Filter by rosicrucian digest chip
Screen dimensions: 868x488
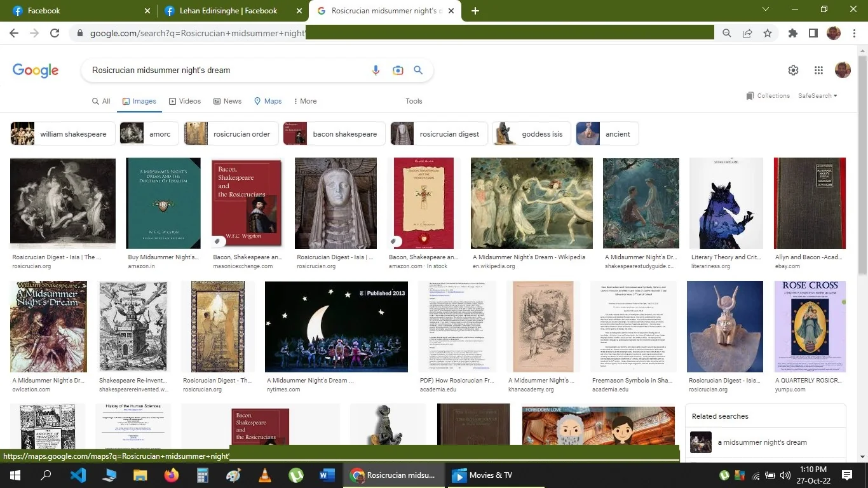click(x=439, y=134)
